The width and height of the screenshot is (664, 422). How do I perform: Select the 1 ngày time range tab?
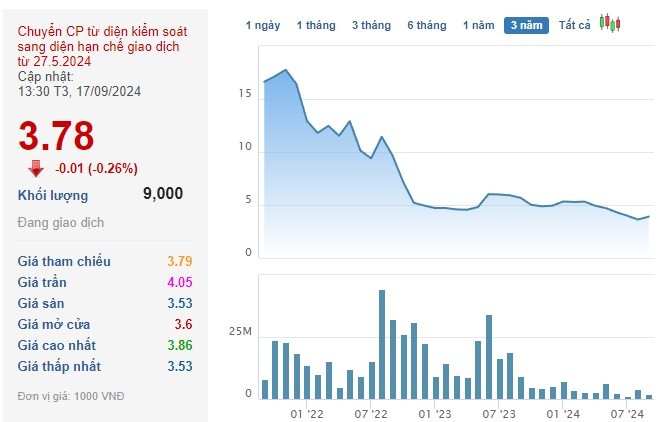[x=264, y=24]
